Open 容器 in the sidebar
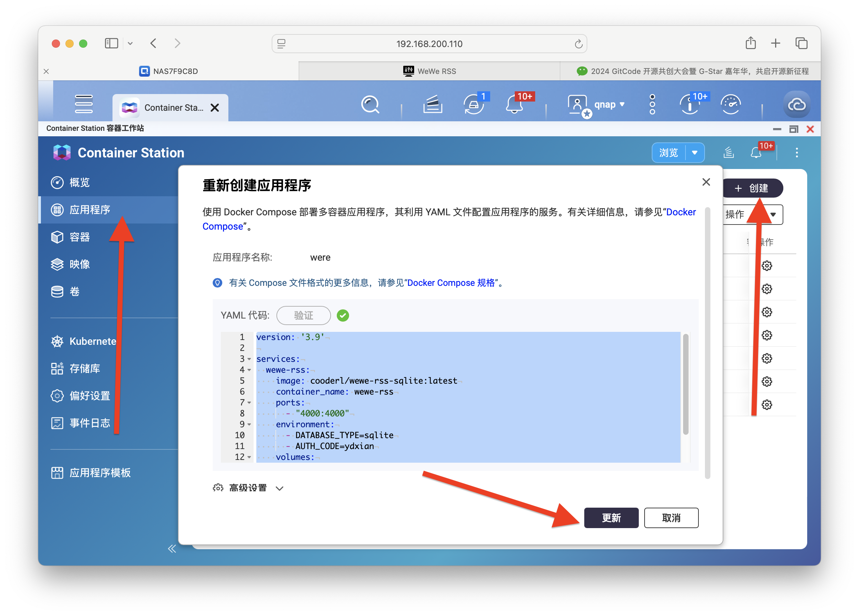The image size is (859, 616). pos(108,237)
